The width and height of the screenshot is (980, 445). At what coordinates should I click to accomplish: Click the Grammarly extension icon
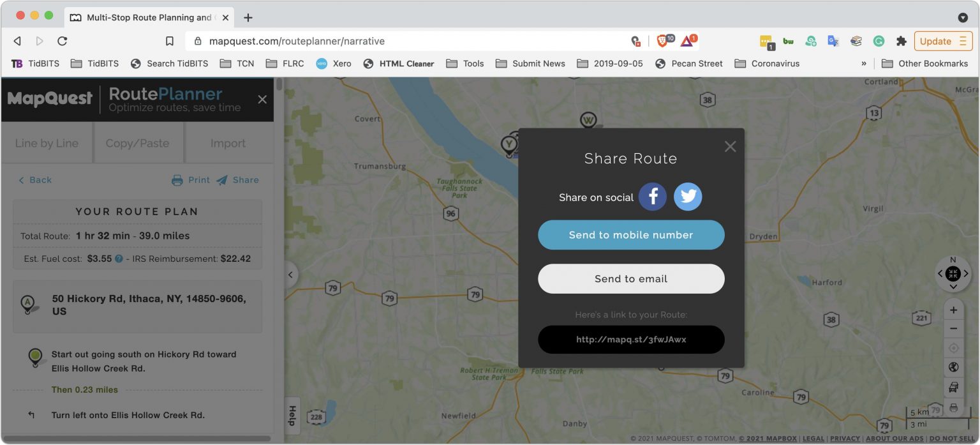pyautogui.click(x=879, y=40)
